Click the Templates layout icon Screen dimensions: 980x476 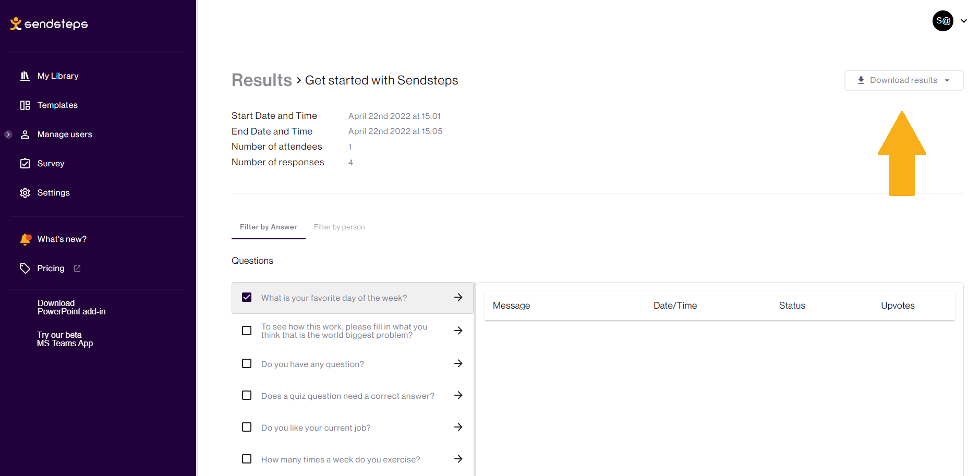click(x=25, y=105)
